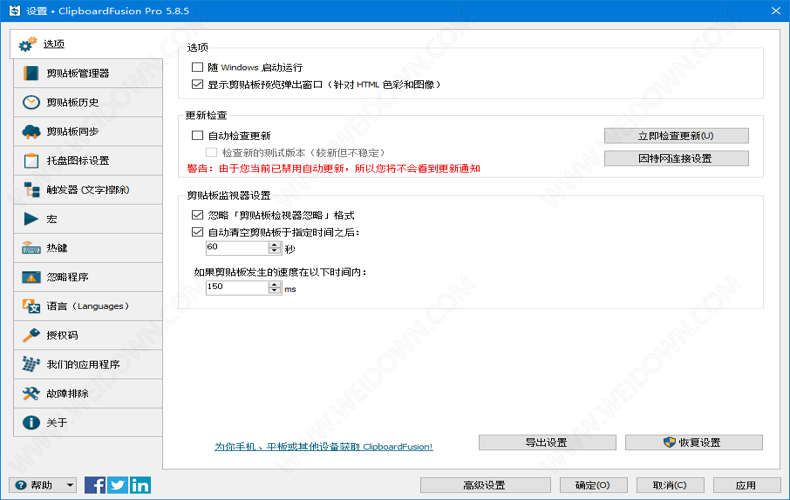The width and height of the screenshot is (790, 500).
Task: Switch to the 剪贴板历史 tab
Action: pyautogui.click(x=88, y=102)
